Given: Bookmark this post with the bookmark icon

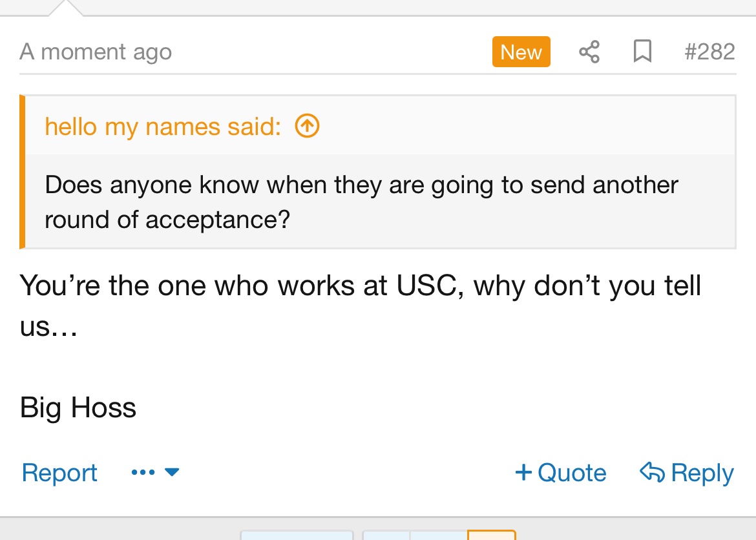Looking at the screenshot, I should tap(642, 52).
